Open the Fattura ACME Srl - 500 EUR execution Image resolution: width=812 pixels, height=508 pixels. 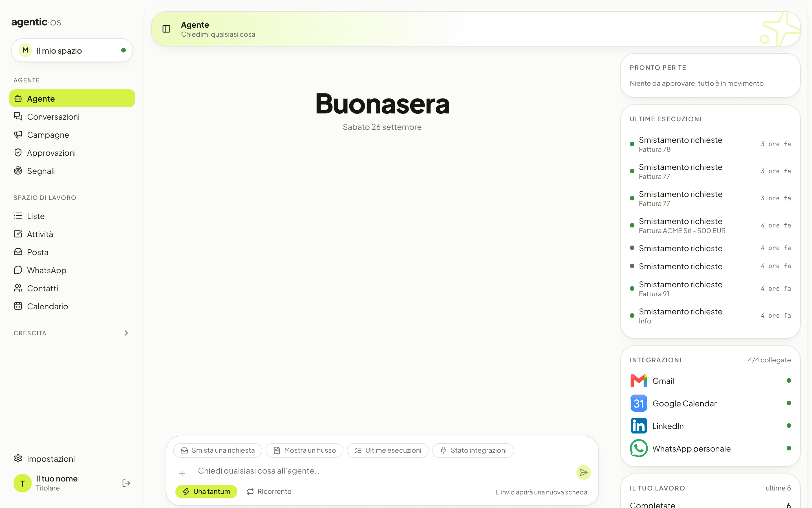point(710,225)
